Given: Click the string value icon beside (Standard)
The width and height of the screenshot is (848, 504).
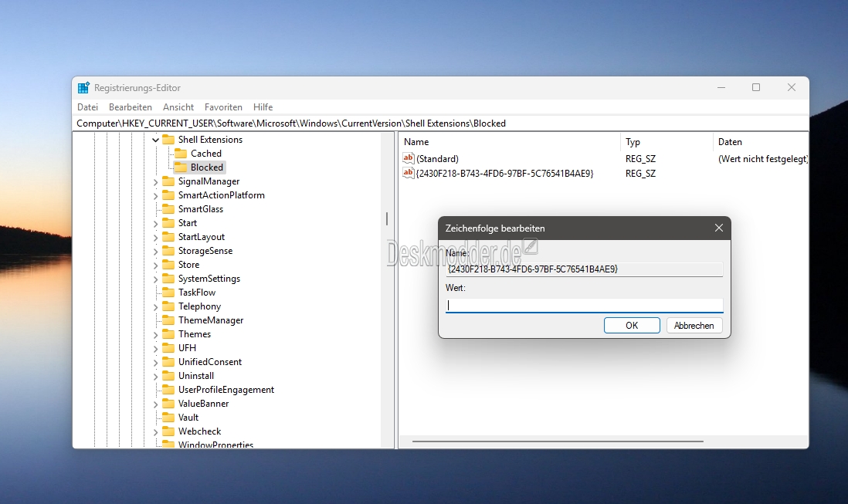Looking at the screenshot, I should 409,158.
